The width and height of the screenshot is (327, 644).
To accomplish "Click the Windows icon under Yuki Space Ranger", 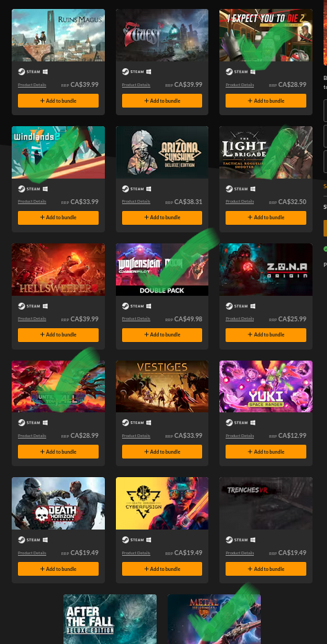I will [252, 423].
